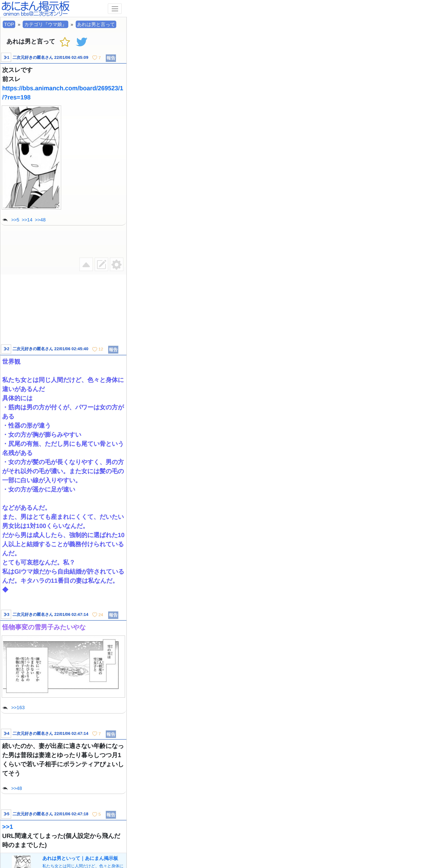
Task: Open the あれは男といって｜あにまん掲示板 link card
Action: click(x=80, y=858)
